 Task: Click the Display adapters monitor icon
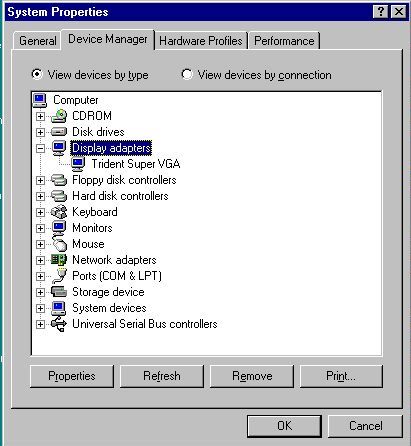pyautogui.click(x=59, y=148)
